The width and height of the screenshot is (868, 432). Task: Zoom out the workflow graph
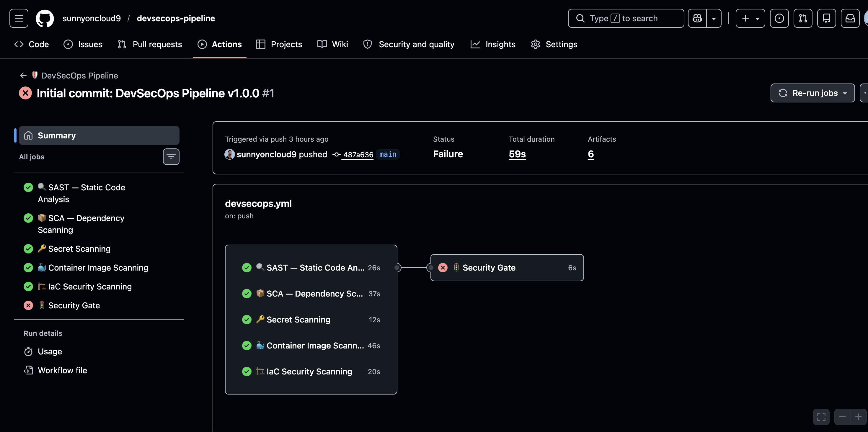pos(842,417)
